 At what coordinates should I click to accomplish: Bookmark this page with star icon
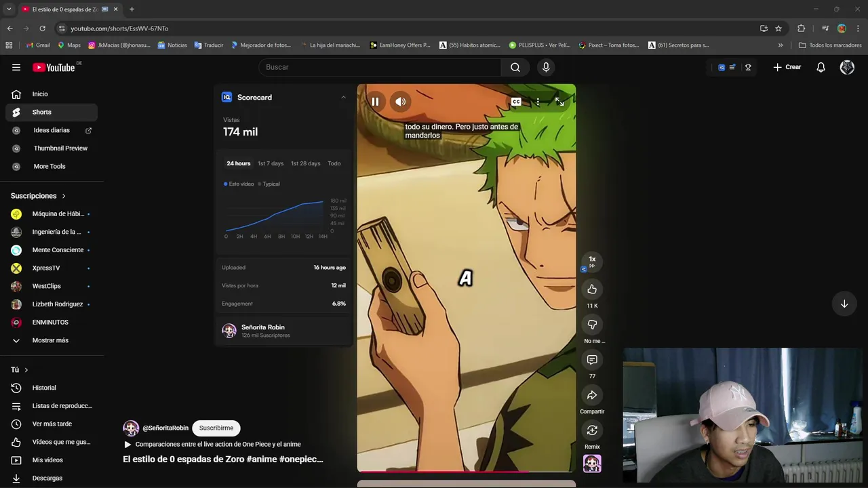coord(778,28)
